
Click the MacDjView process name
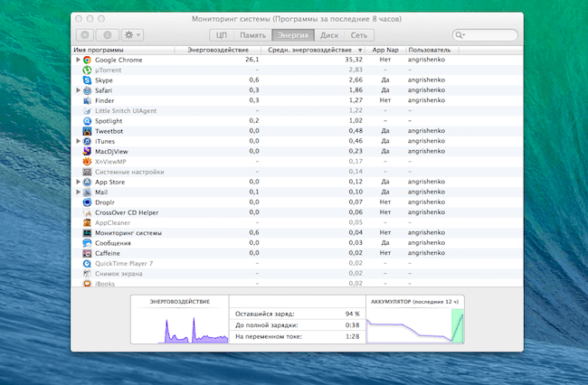[111, 151]
